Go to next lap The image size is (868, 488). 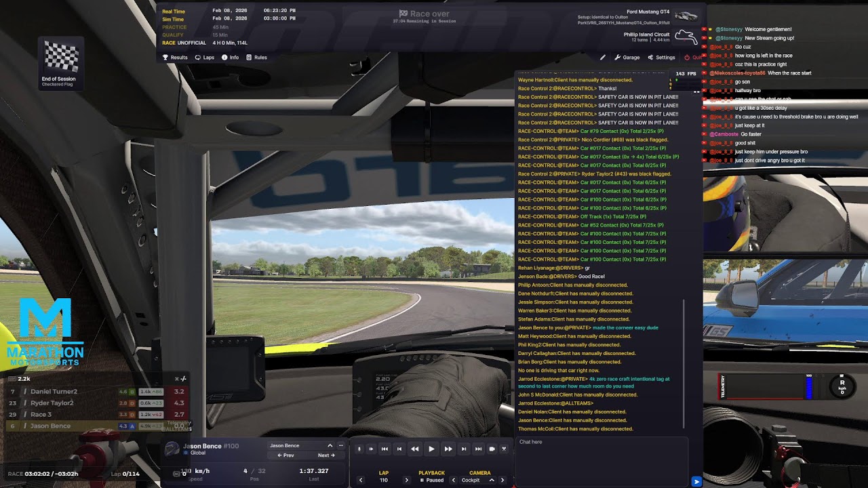point(406,480)
